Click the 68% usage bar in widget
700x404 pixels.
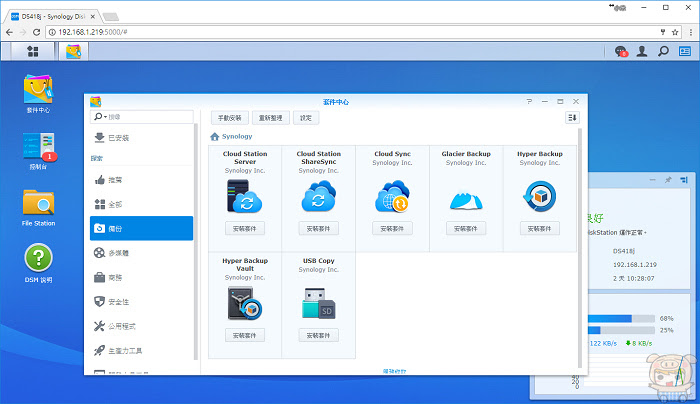621,318
